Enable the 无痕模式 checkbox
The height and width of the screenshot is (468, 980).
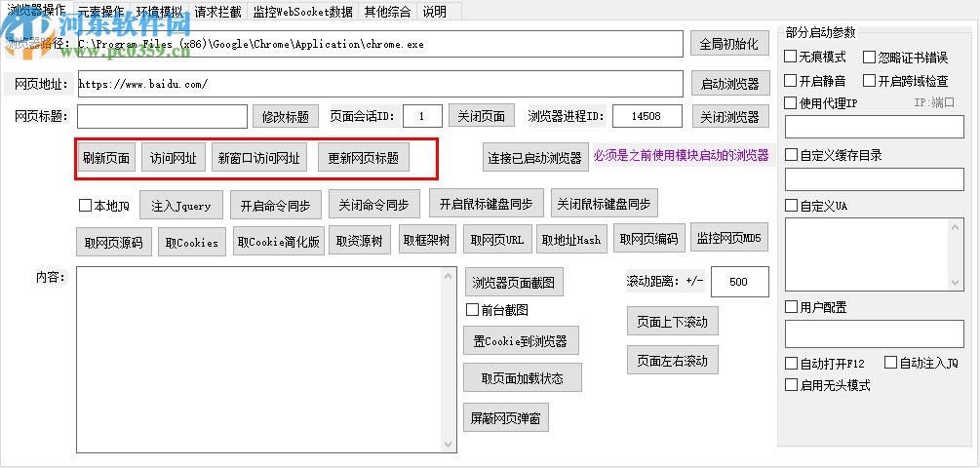coord(791,57)
